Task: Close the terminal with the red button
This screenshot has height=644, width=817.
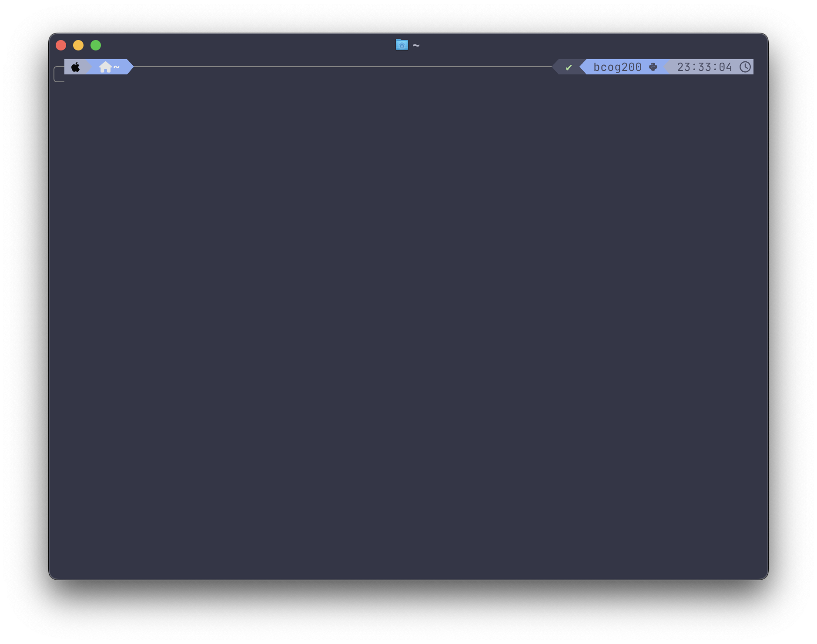Action: point(61,45)
